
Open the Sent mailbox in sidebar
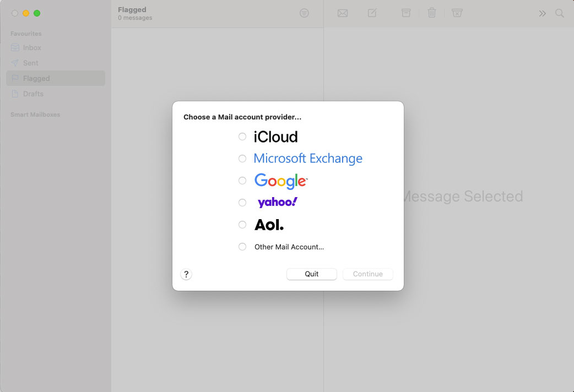click(x=56, y=63)
